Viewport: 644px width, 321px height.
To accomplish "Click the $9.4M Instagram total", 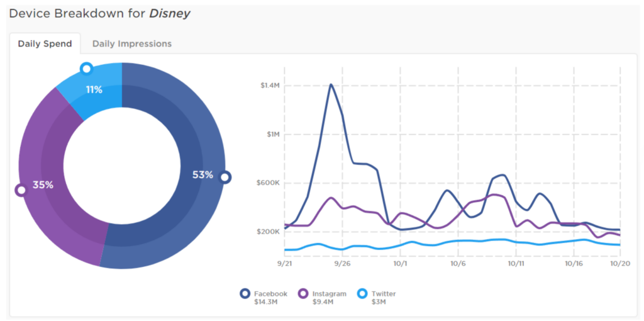I will (x=323, y=303).
